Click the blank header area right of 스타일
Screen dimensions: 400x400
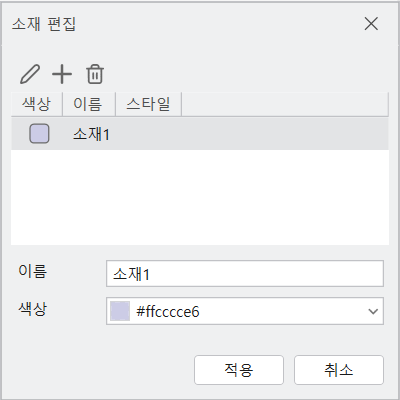(x=285, y=104)
